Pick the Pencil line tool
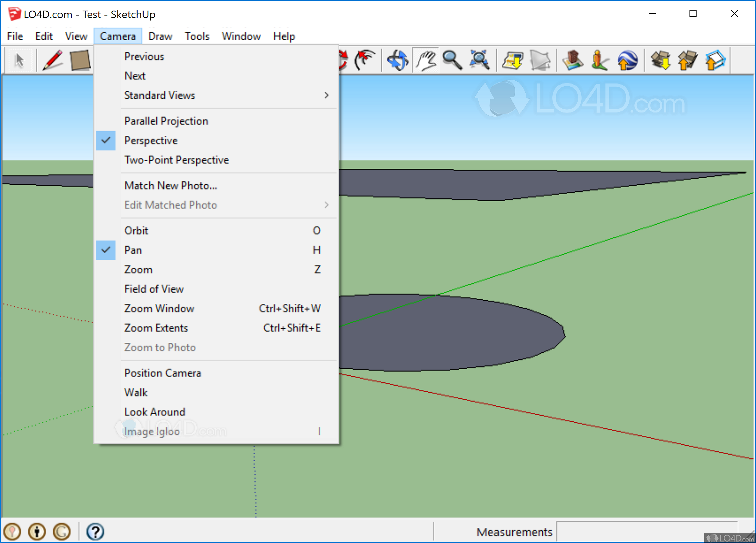This screenshot has height=543, width=756. pos(52,60)
